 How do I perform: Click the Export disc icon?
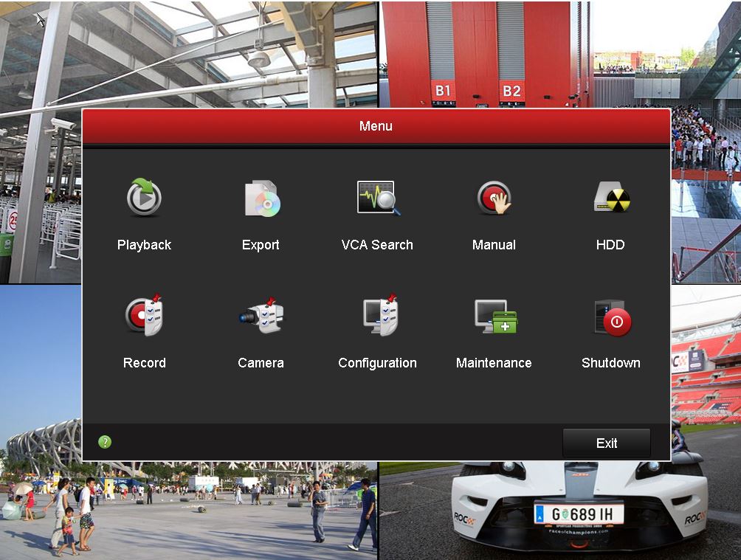[261, 198]
